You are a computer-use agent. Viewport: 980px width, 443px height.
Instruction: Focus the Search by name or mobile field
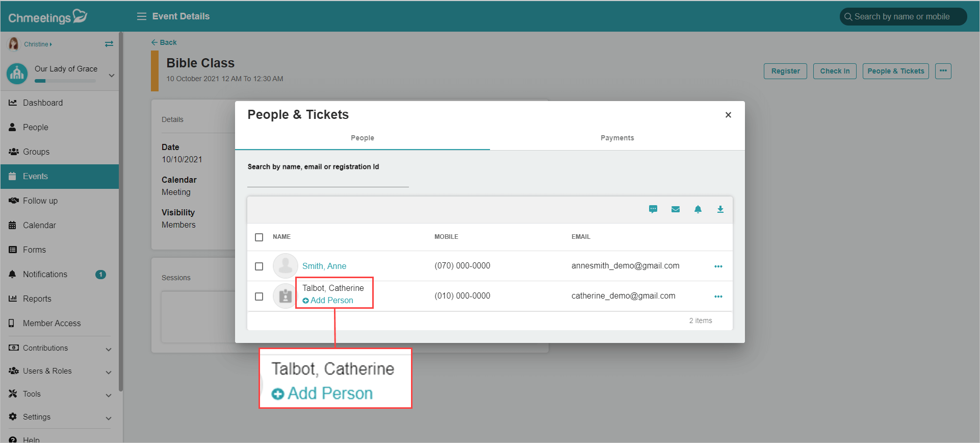point(903,16)
